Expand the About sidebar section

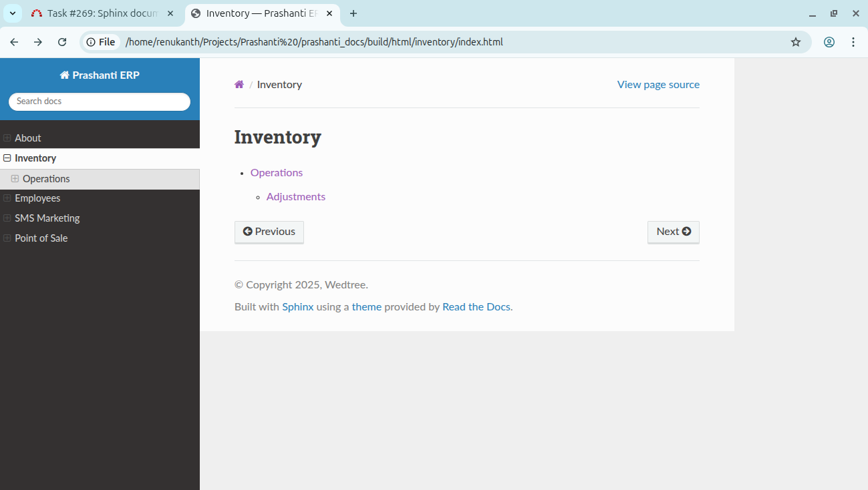click(x=7, y=138)
